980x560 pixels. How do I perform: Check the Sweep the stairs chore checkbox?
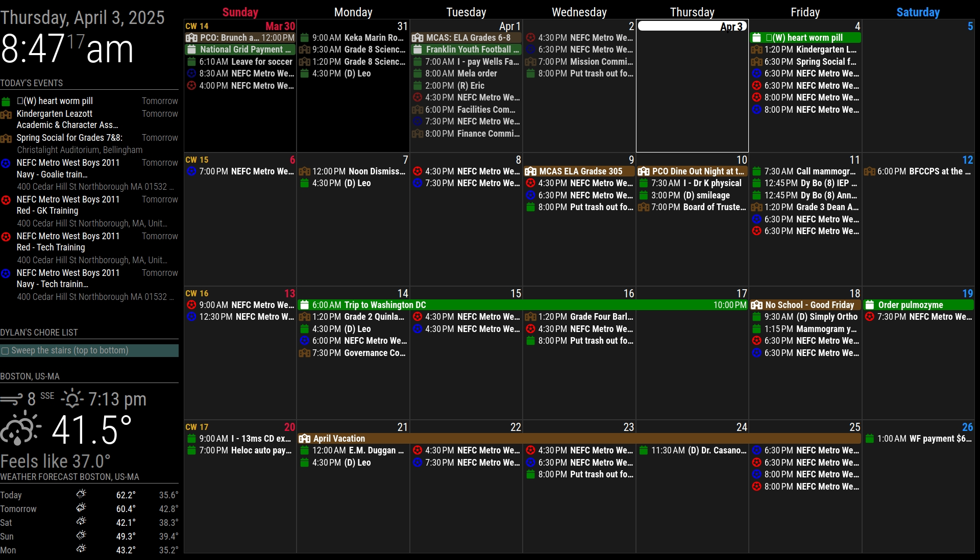click(5, 351)
